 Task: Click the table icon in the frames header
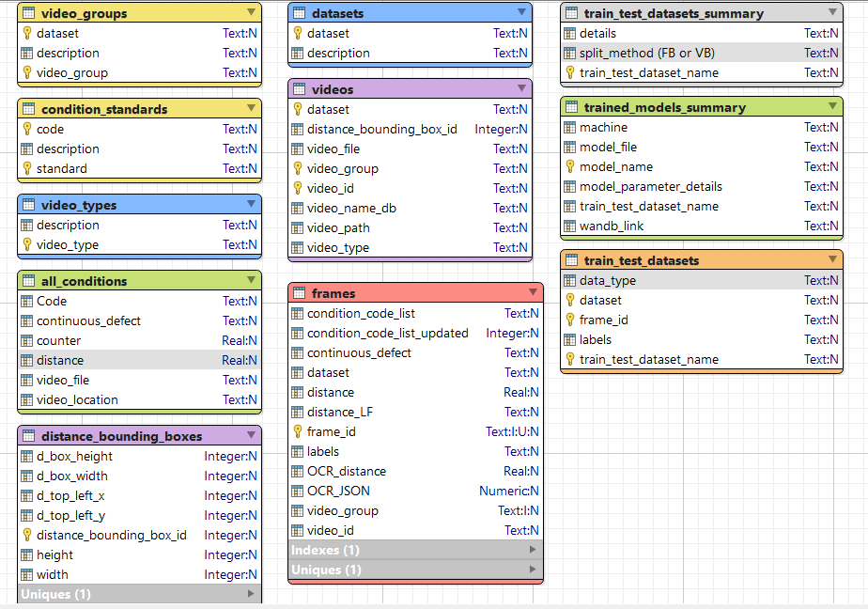(x=300, y=293)
